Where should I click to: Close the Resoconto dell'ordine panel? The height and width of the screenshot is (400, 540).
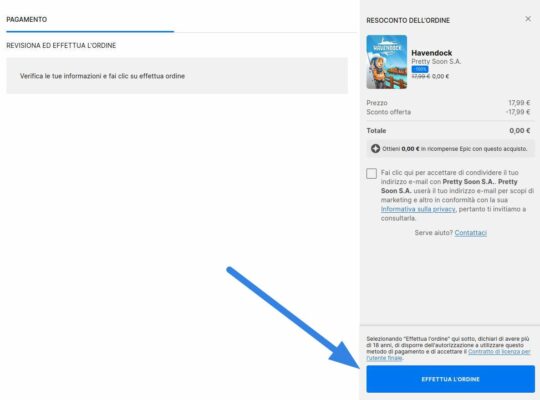click(x=528, y=19)
